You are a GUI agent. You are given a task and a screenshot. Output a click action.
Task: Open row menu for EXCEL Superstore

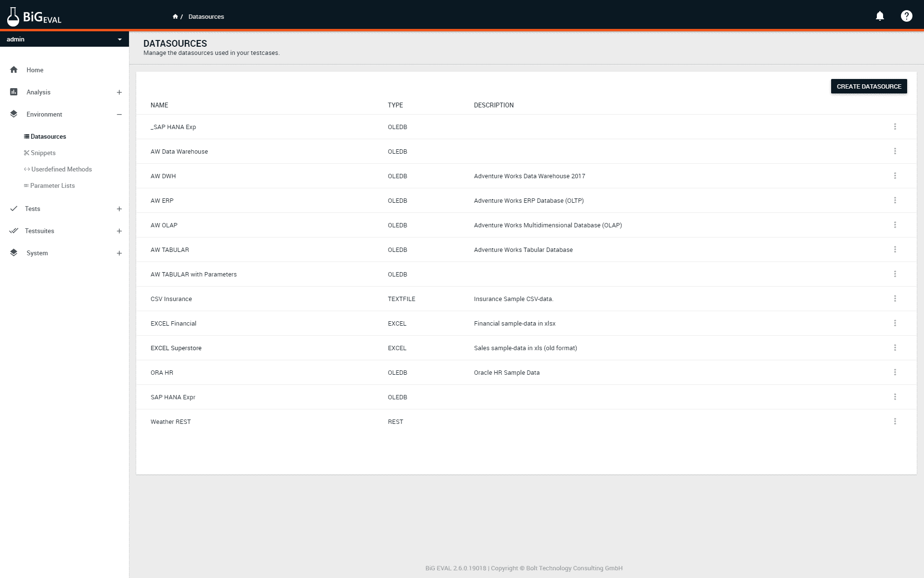pos(895,348)
